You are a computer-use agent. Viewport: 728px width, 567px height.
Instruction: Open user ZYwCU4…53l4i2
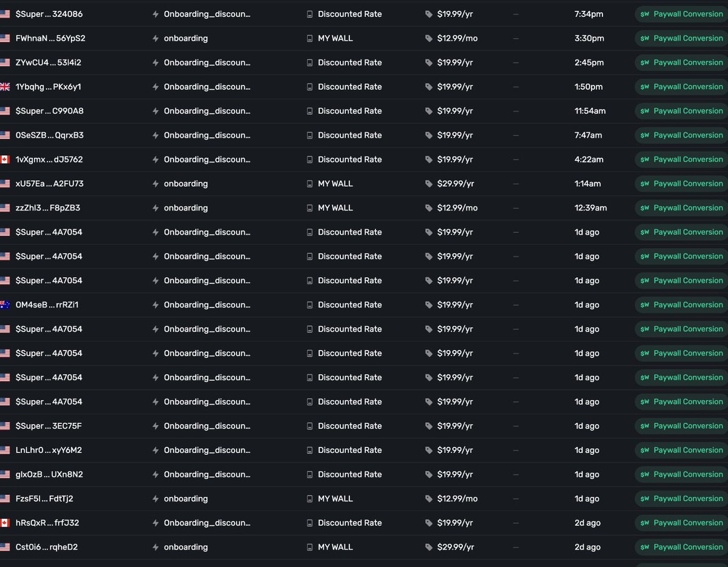pos(49,62)
